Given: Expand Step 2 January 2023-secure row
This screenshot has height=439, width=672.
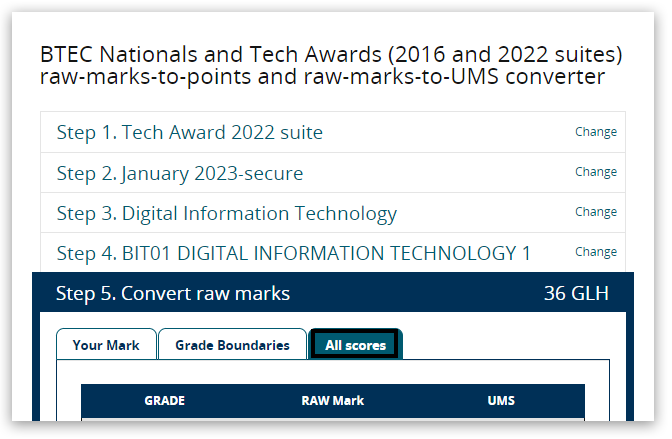Looking at the screenshot, I should pyautogui.click(x=179, y=173).
